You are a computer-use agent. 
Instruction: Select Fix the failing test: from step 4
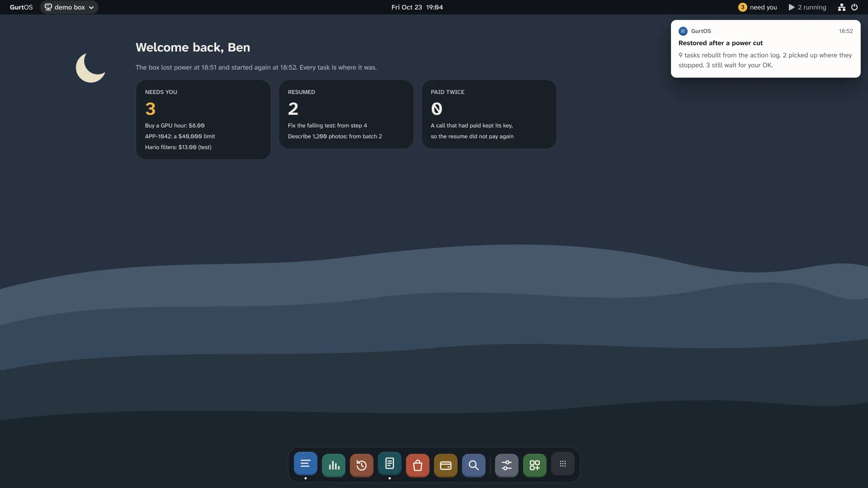coord(327,126)
